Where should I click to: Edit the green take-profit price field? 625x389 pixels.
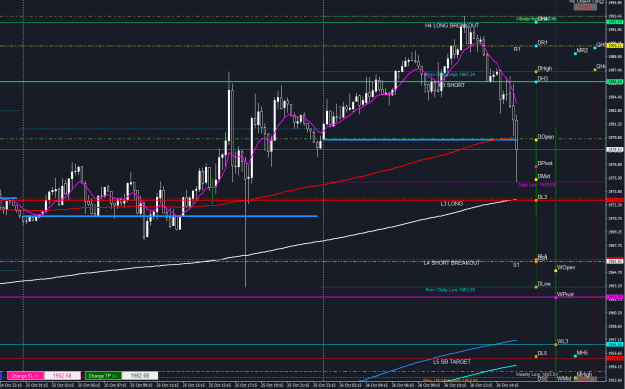pyautogui.click(x=140, y=375)
